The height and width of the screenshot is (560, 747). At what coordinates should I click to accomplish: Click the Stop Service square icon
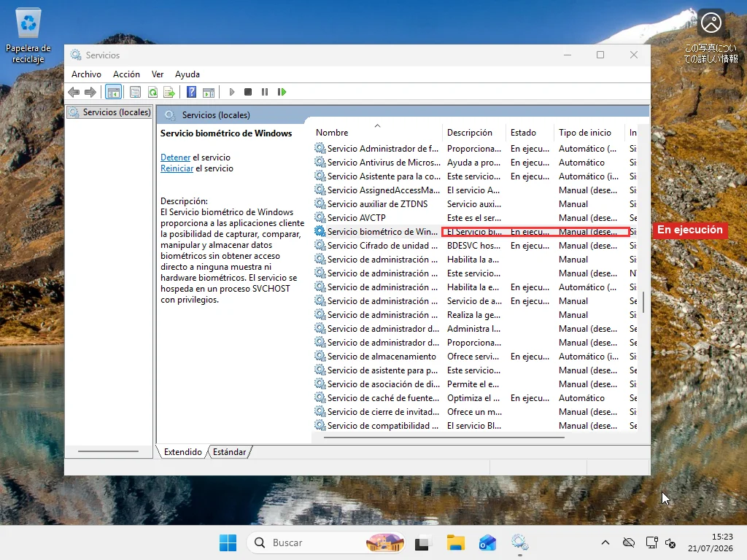point(248,92)
